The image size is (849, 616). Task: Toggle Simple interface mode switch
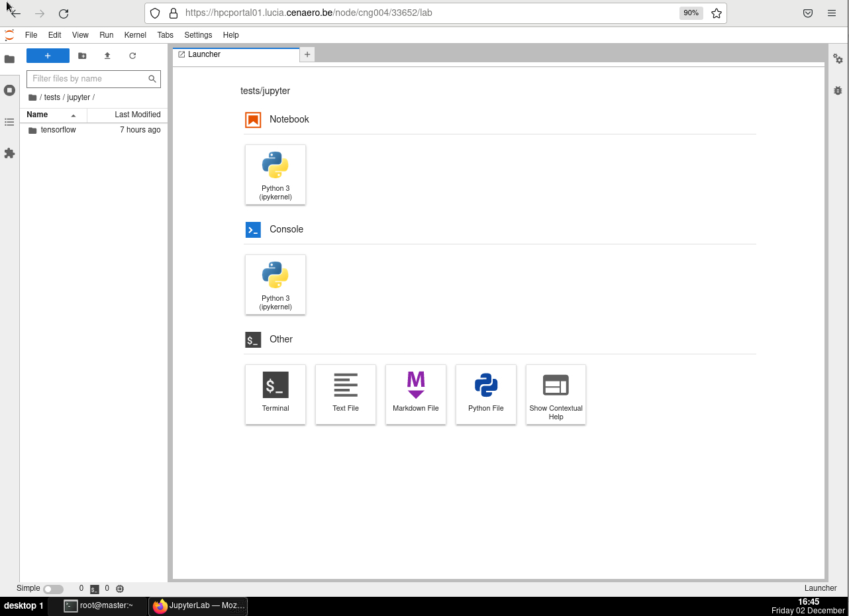[x=53, y=589]
